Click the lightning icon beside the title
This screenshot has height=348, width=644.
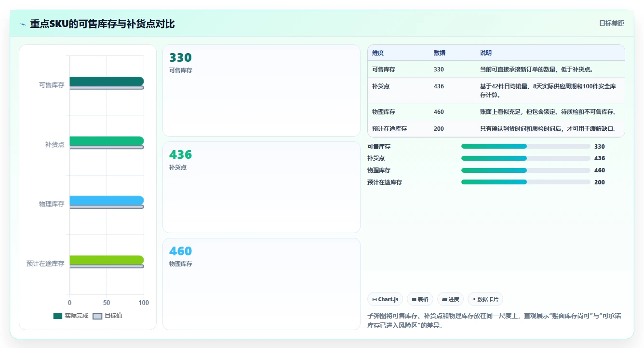[23, 24]
